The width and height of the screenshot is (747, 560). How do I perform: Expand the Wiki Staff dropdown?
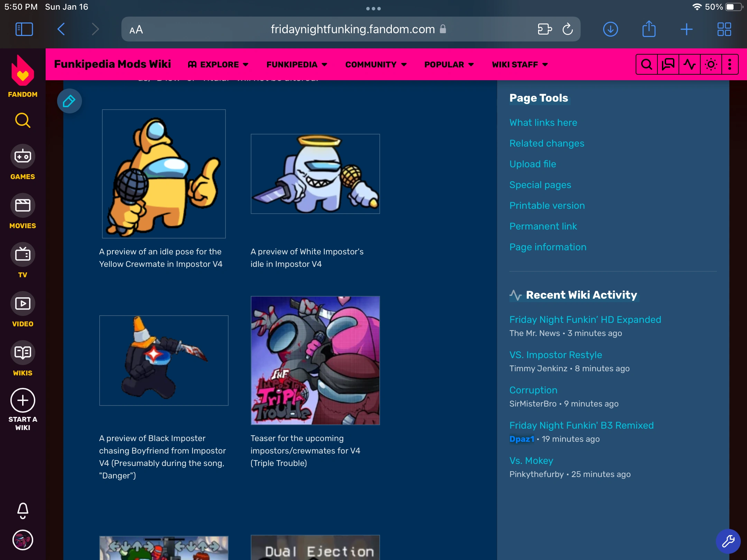520,65
